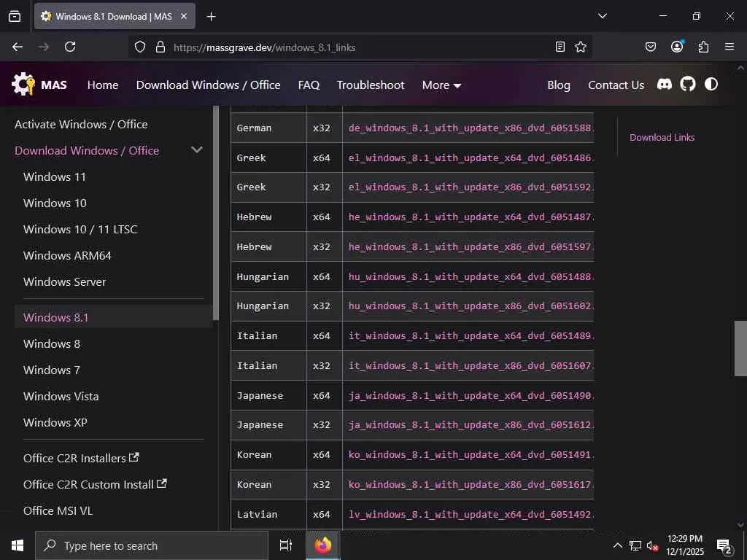This screenshot has height=560, width=747.
Task: Go back to previous page
Action: click(18, 47)
